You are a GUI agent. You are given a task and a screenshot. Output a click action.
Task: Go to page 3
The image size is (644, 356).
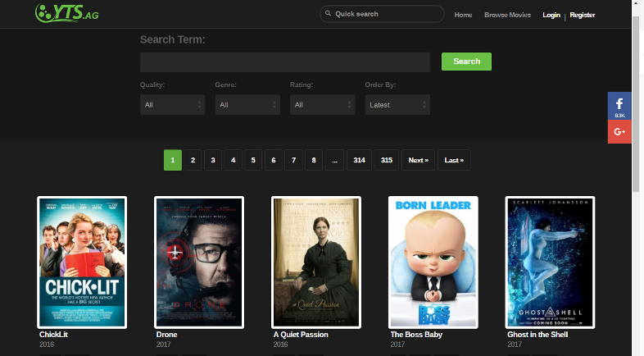pyautogui.click(x=213, y=160)
